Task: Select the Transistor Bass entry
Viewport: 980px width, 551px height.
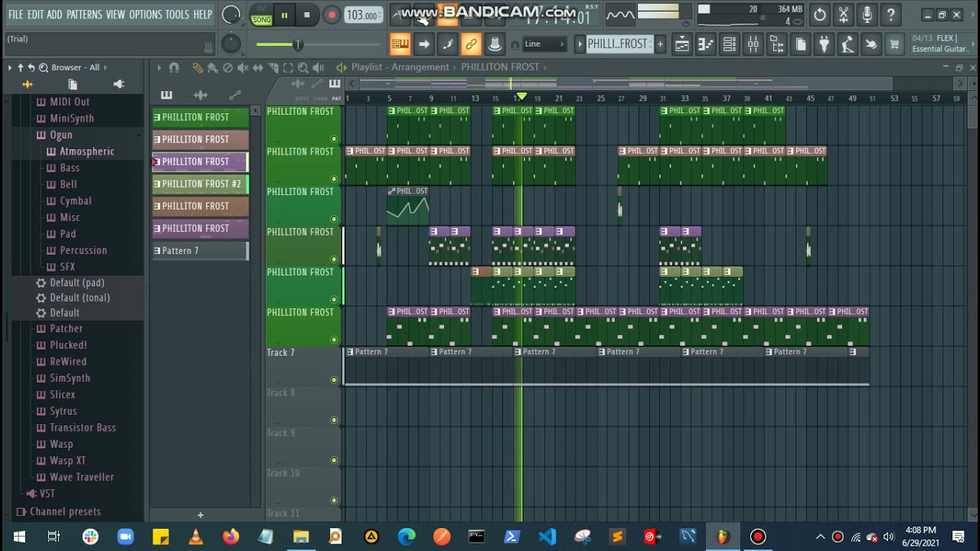Action: pyautogui.click(x=83, y=428)
